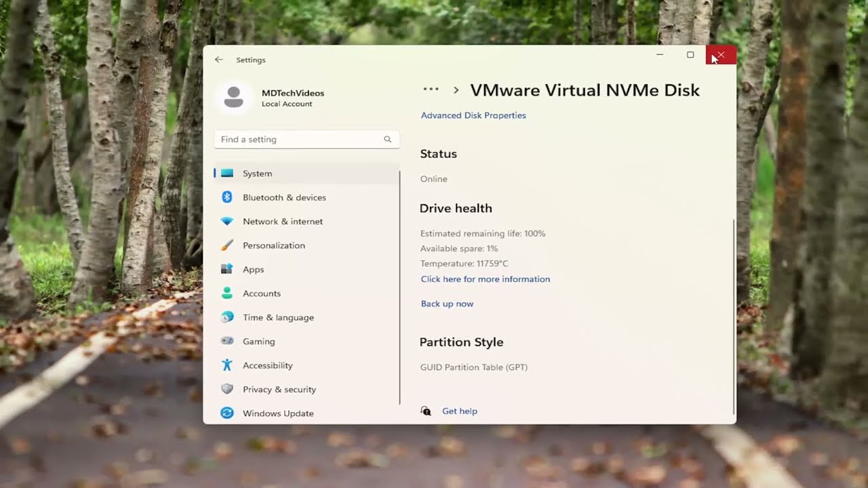Screen dimensions: 868x488
Task: Click the Drive health heading
Action: [x=456, y=208]
